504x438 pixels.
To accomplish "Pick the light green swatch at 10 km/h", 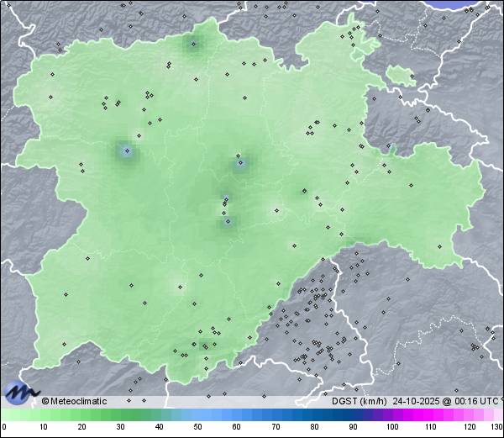I will point(42,414).
